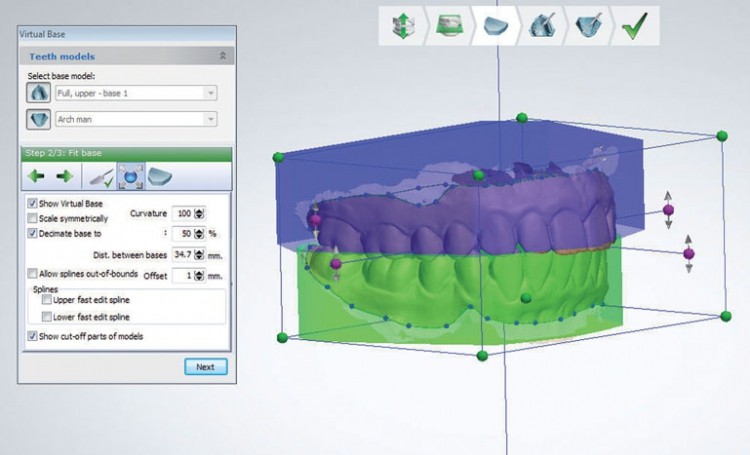Activate the fit base scaling tool
750x455 pixels.
(131, 177)
